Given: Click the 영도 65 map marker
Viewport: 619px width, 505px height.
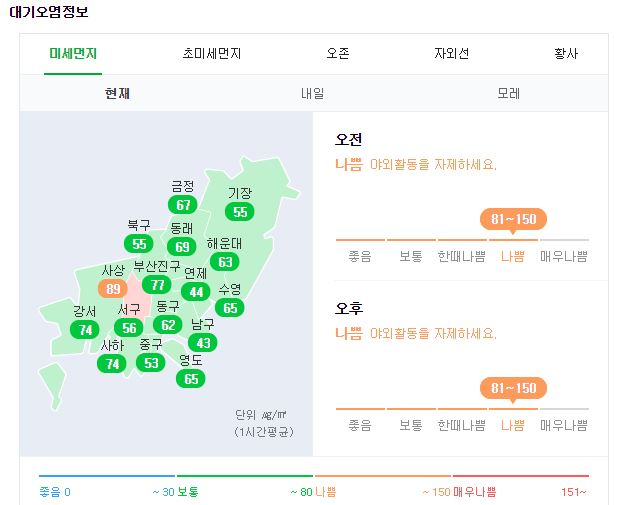Looking at the screenshot, I should pyautogui.click(x=191, y=379).
